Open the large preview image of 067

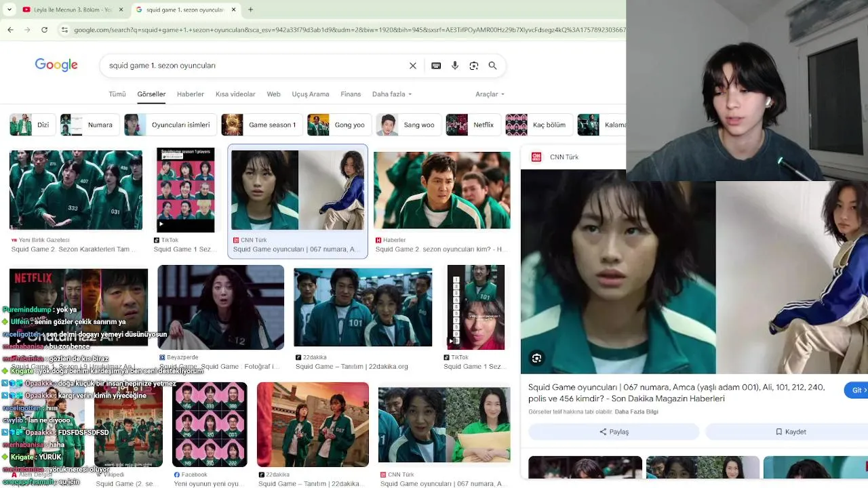694,271
